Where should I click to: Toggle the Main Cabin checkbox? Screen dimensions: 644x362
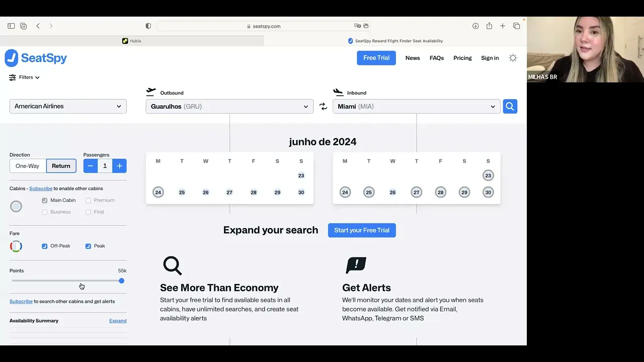click(45, 201)
